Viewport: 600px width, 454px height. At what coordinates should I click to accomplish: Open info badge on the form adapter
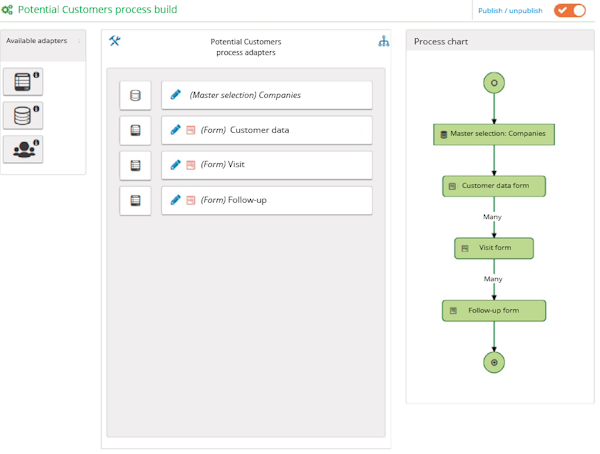click(36, 75)
